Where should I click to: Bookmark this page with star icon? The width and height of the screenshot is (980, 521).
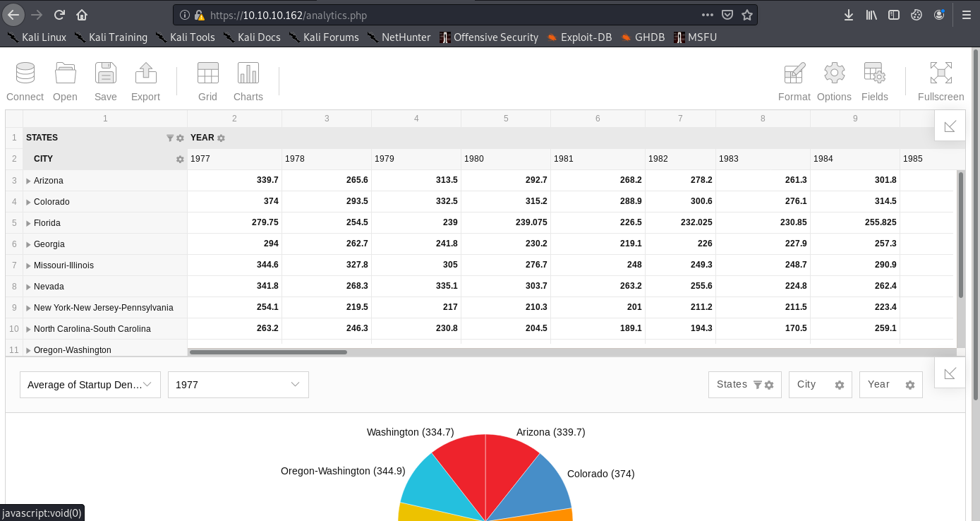point(747,15)
